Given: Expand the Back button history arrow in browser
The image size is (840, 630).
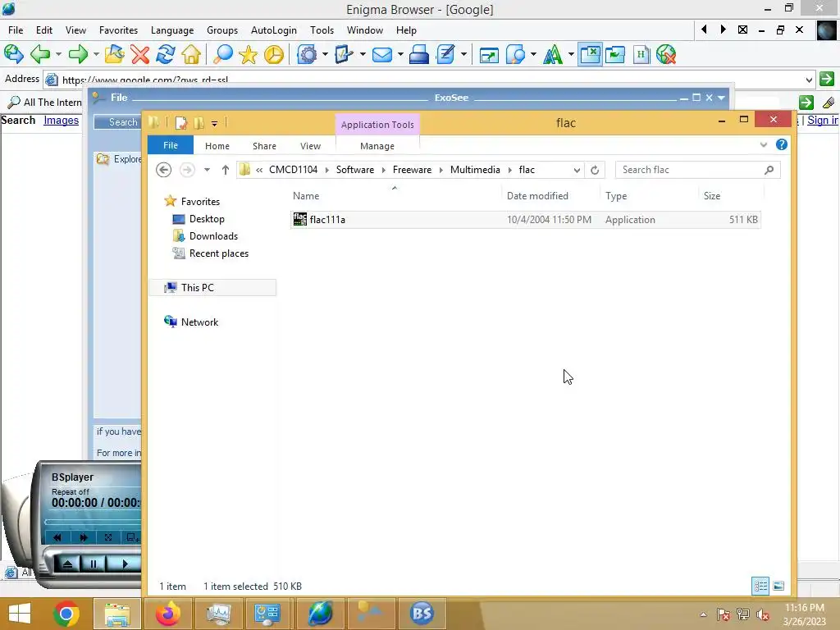Looking at the screenshot, I should (58, 54).
